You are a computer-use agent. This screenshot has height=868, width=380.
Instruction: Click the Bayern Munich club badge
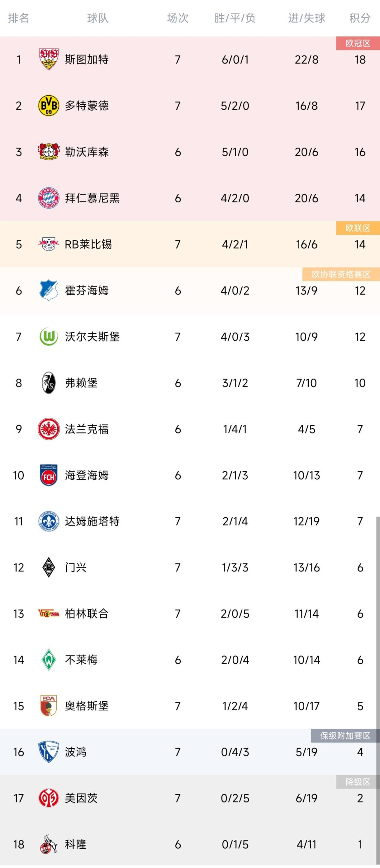[x=48, y=198]
